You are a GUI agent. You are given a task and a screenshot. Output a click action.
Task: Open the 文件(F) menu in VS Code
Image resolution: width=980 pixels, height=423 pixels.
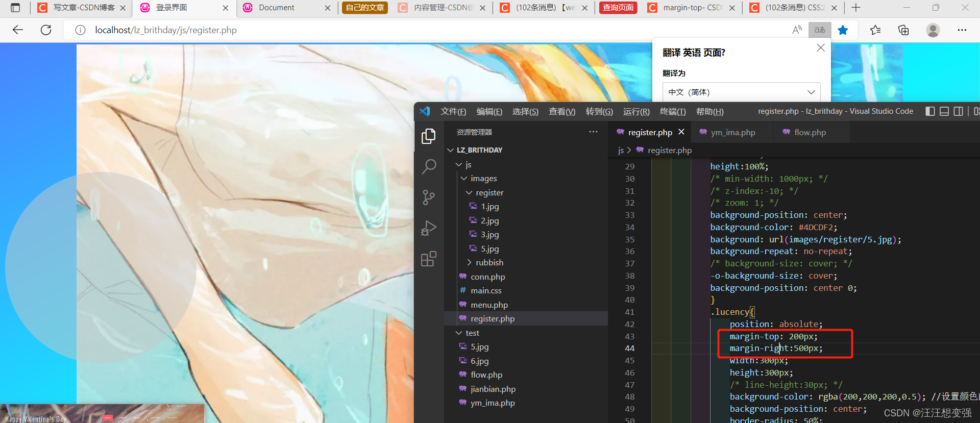coord(453,111)
